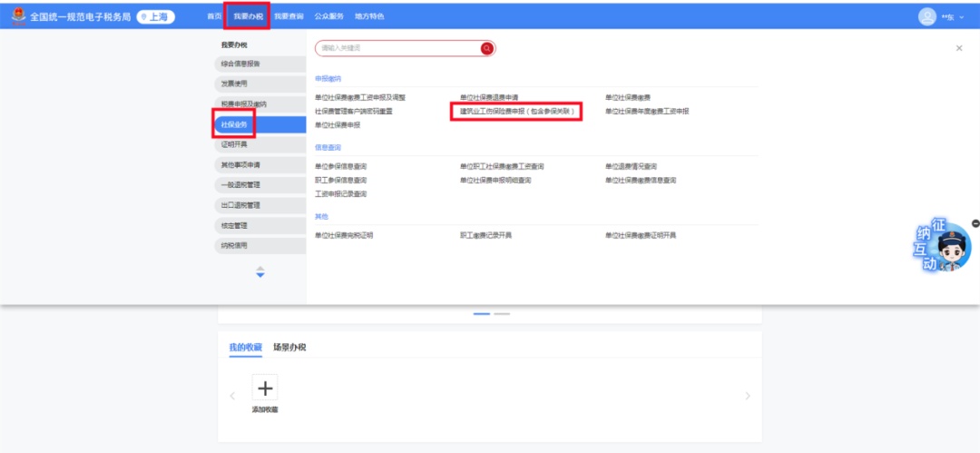Open 单位社保费完税证明 link

(x=344, y=235)
